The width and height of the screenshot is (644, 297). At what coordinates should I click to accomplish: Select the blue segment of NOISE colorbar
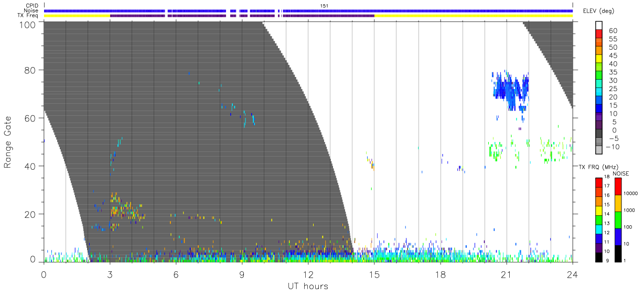coord(617,236)
